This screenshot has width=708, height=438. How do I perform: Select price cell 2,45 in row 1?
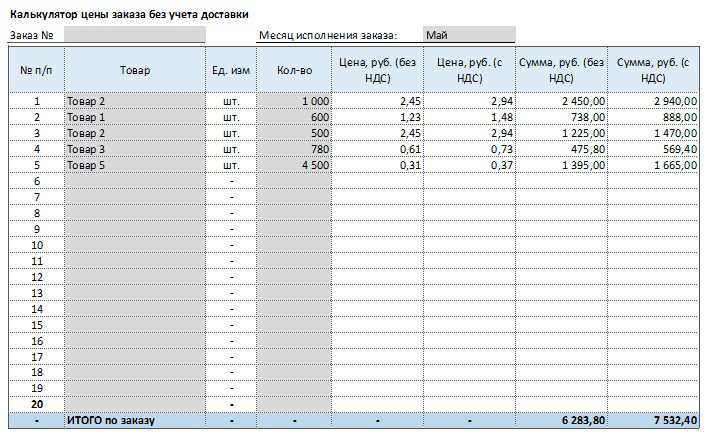coord(377,101)
